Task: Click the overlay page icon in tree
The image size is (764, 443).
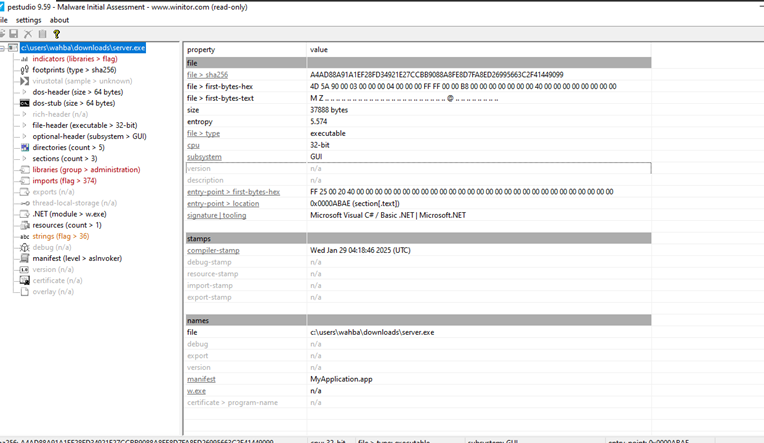Action: click(x=24, y=292)
